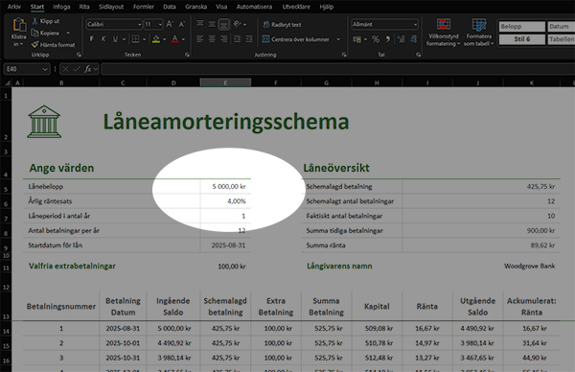This screenshot has height=372, width=575.
Task: Center text horizontally
Action: click(212, 39)
